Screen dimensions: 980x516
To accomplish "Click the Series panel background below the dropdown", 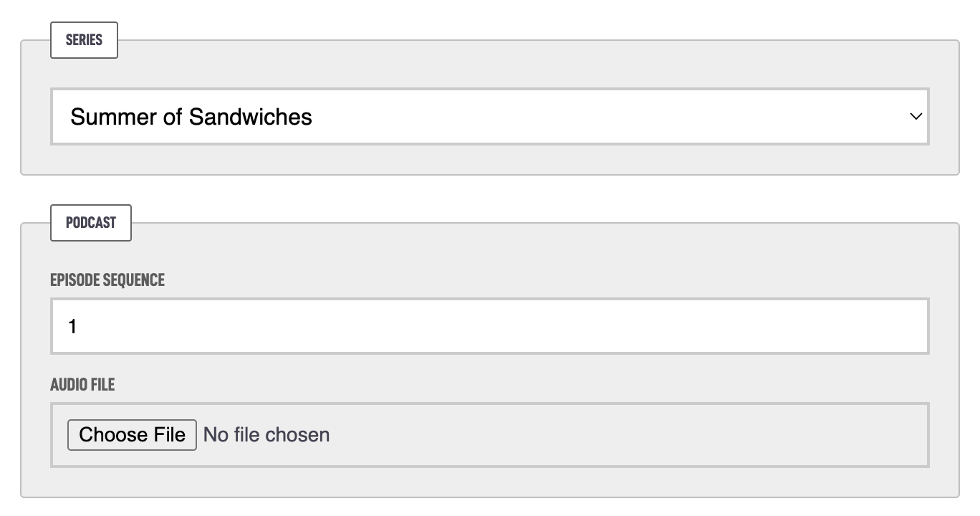I will click(x=489, y=160).
